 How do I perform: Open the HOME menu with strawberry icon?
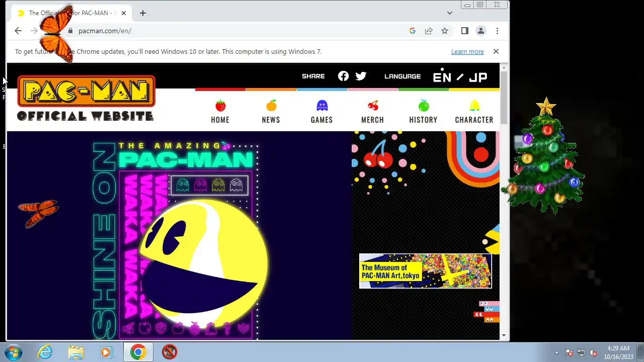(220, 112)
